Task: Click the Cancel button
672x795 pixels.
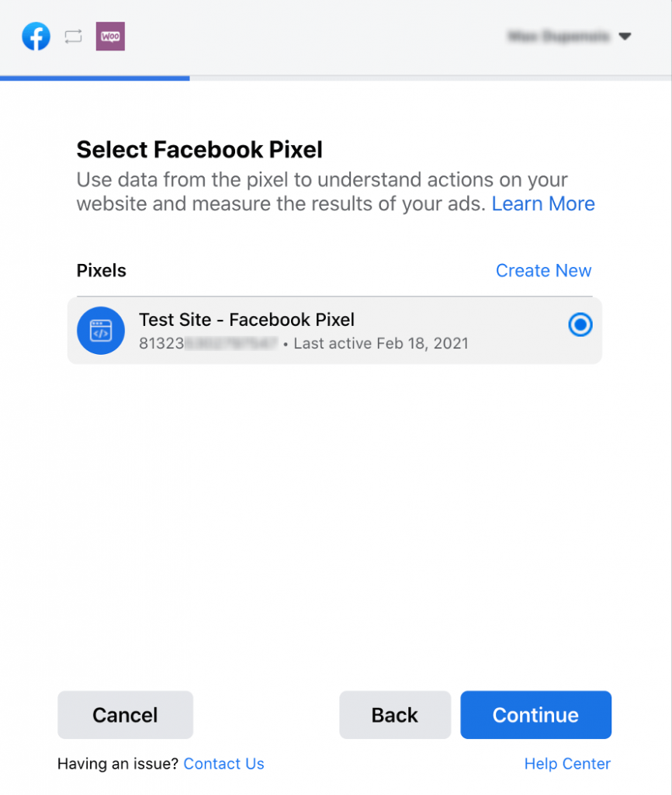Action: (125, 715)
